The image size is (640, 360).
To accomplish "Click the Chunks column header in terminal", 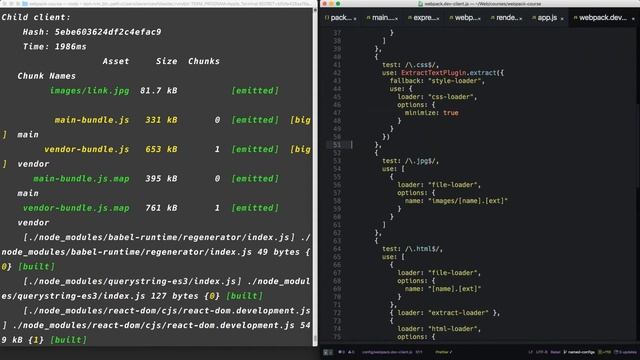I will (x=204, y=61).
